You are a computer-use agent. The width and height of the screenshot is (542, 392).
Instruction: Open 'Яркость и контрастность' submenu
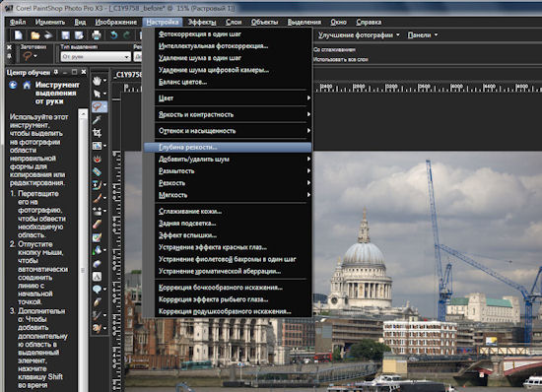[x=228, y=114]
